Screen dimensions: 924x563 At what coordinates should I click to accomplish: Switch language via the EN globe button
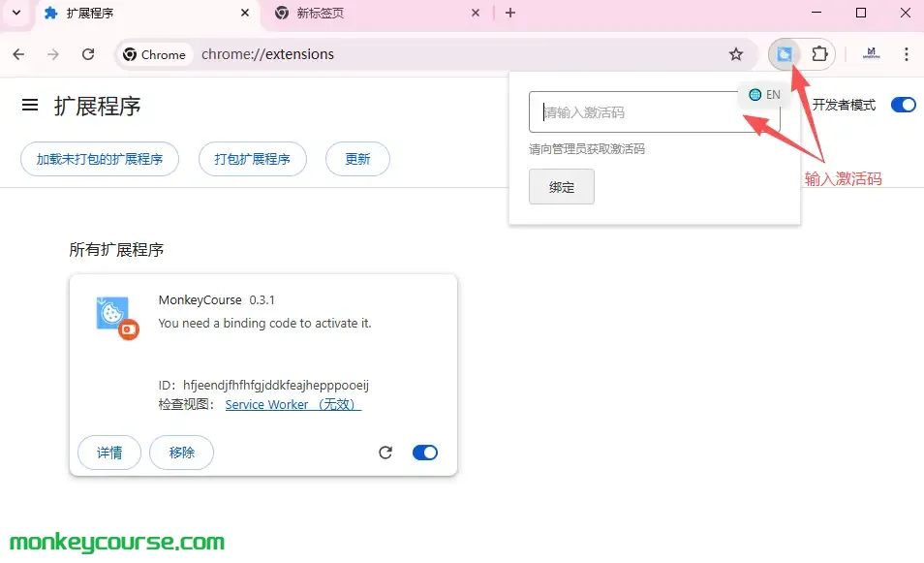pyautogui.click(x=764, y=95)
